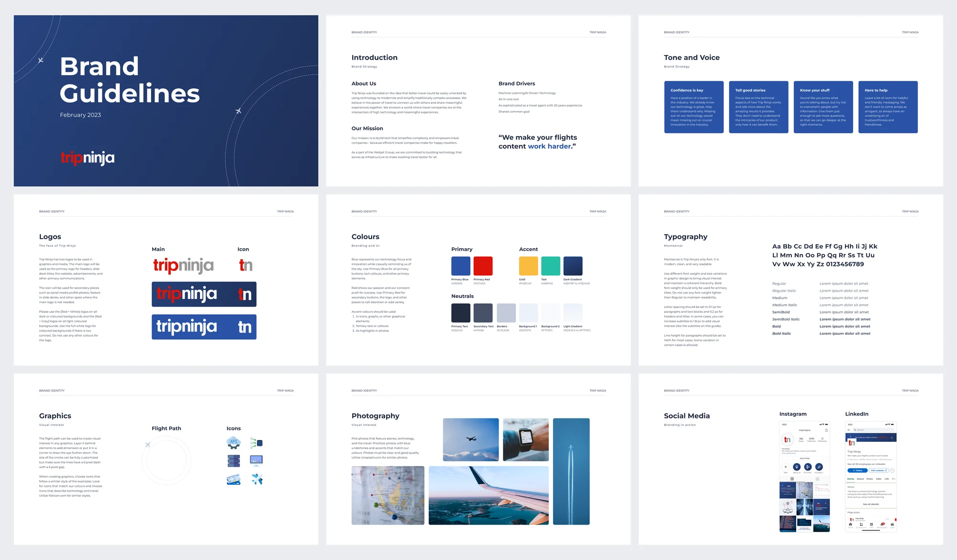Select the Instagram tagged photos icon
This screenshot has width=957, height=560.
click(817, 479)
